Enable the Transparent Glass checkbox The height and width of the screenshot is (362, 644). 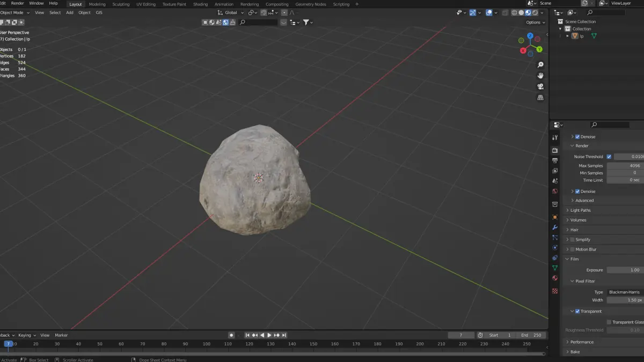coord(609,322)
